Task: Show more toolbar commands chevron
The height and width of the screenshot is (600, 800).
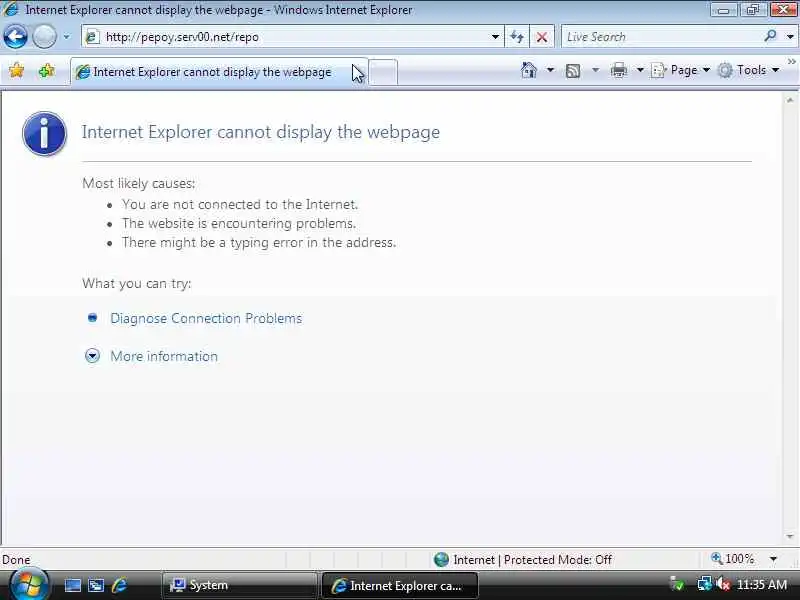Action: (791, 62)
